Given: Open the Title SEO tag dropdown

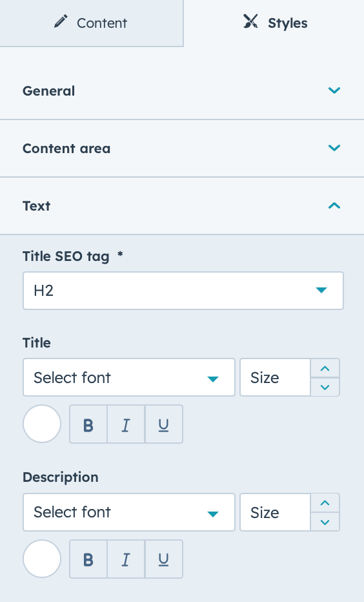Looking at the screenshot, I should click(x=183, y=291).
